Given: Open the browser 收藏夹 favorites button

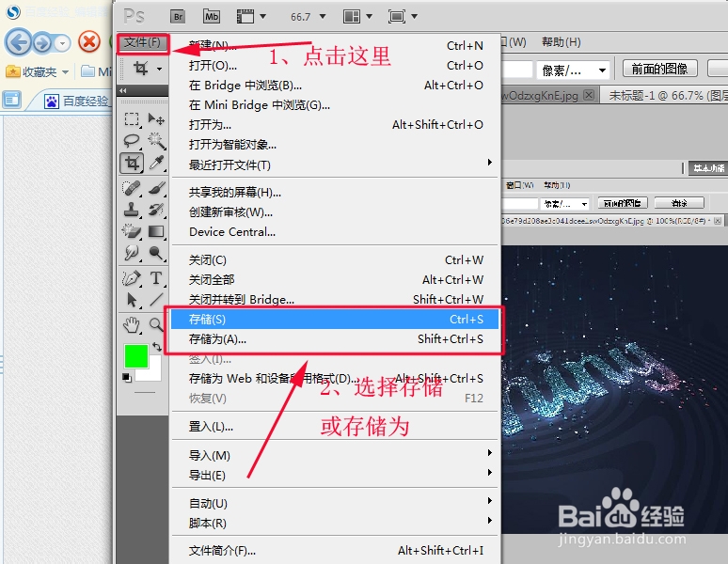Looking at the screenshot, I should tap(38, 71).
